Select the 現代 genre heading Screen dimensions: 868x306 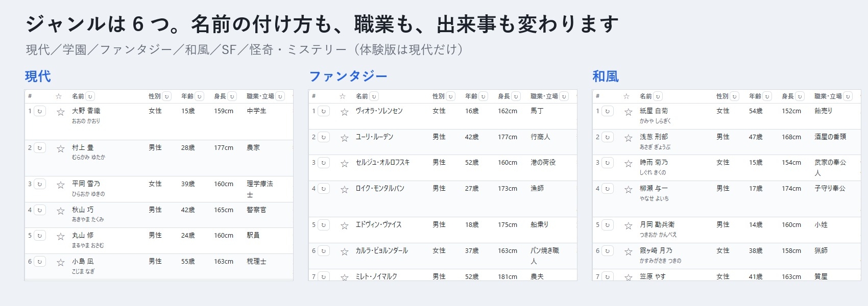click(38, 76)
